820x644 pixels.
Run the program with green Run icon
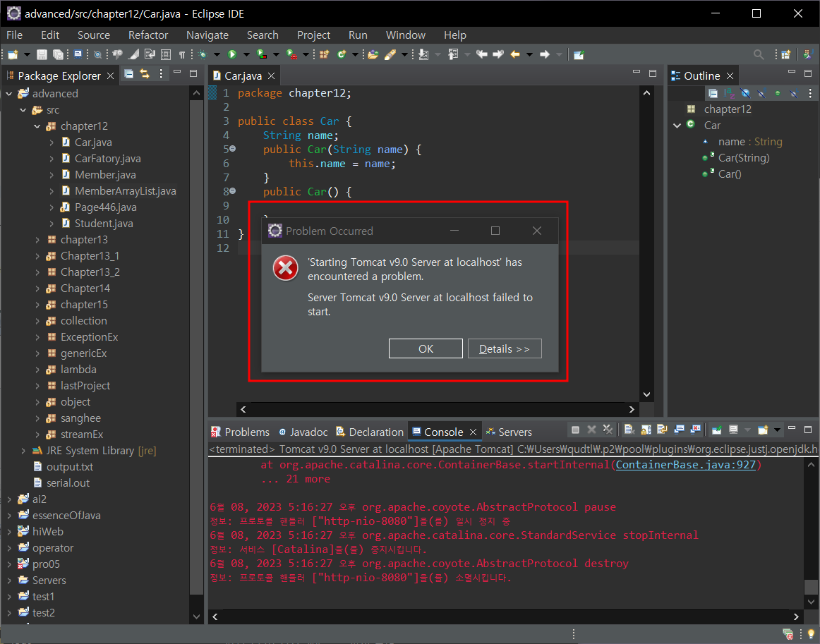pos(231,54)
